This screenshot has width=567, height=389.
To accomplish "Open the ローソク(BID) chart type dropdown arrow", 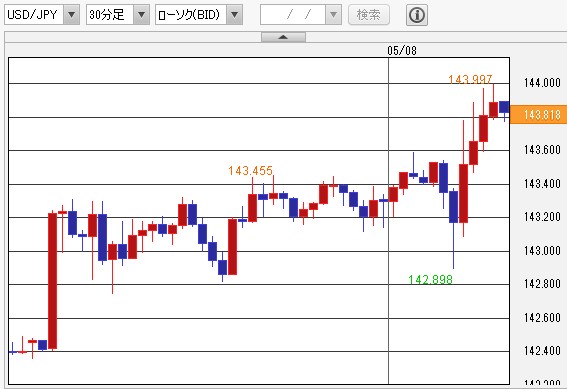I will (x=234, y=15).
